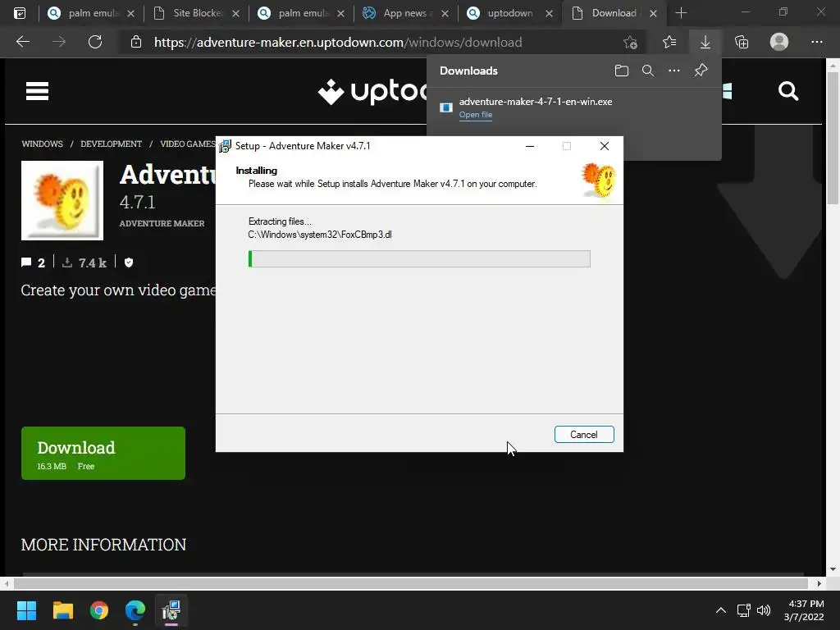This screenshot has width=840, height=630.
Task: Add this page to favorites
Action: [x=631, y=42]
